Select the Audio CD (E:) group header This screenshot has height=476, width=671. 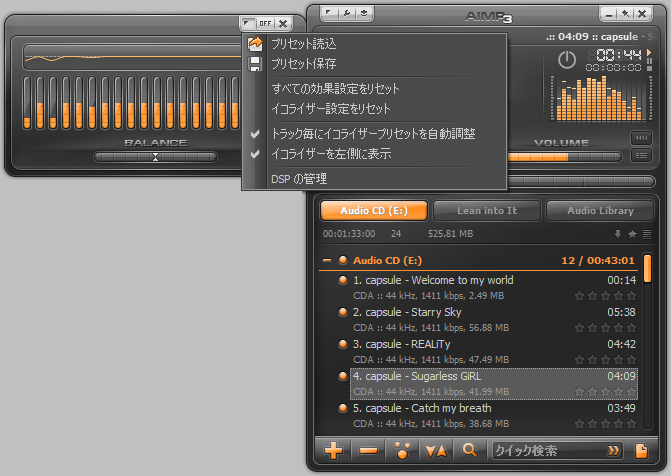[x=478, y=260]
